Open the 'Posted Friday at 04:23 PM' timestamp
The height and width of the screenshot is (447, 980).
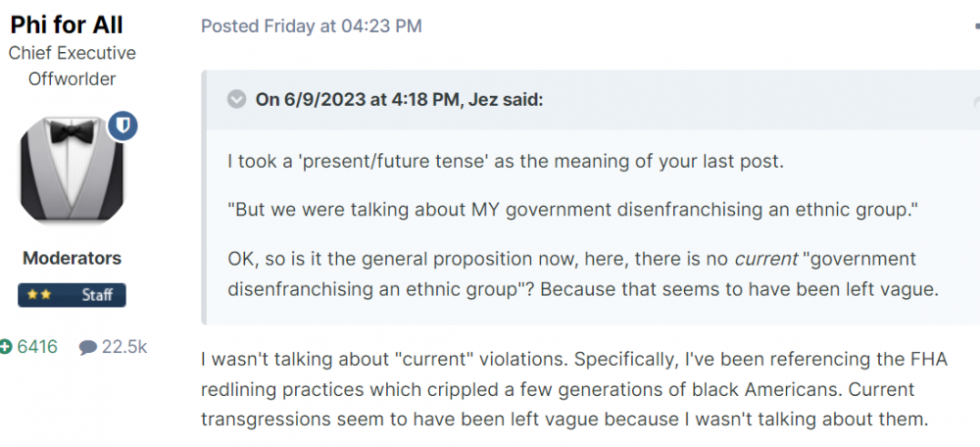click(312, 26)
